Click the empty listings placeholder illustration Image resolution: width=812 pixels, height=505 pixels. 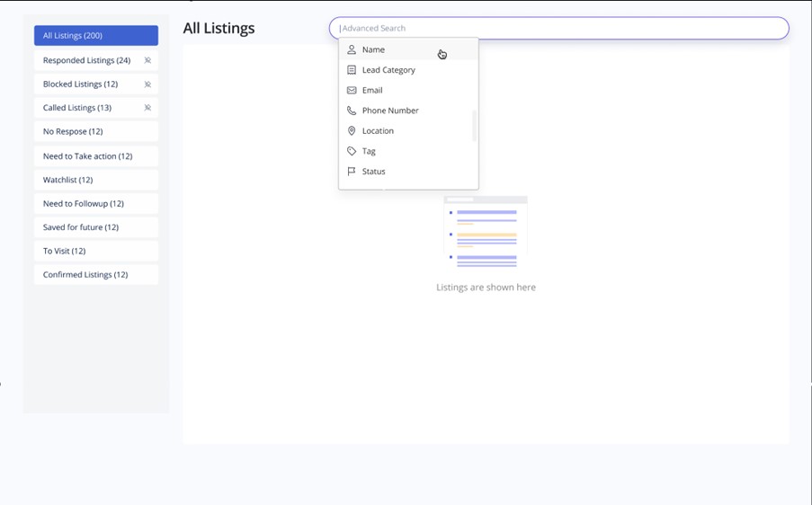tap(486, 232)
